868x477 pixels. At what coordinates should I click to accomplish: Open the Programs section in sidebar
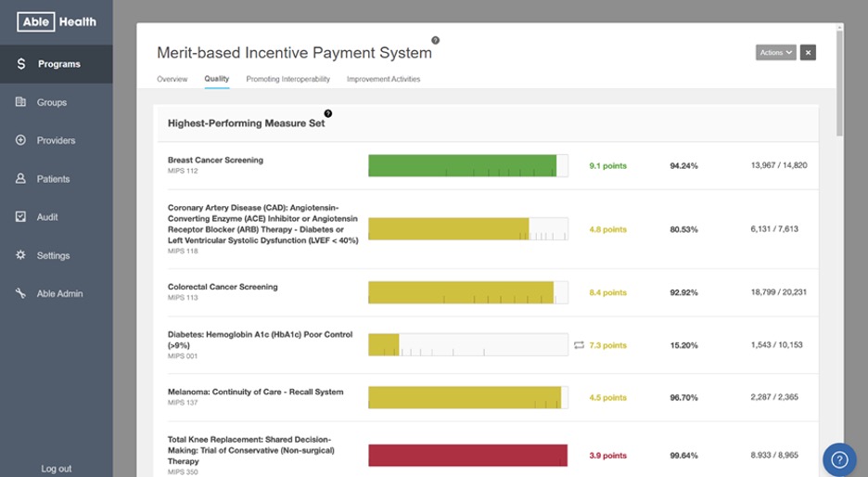[x=56, y=64]
